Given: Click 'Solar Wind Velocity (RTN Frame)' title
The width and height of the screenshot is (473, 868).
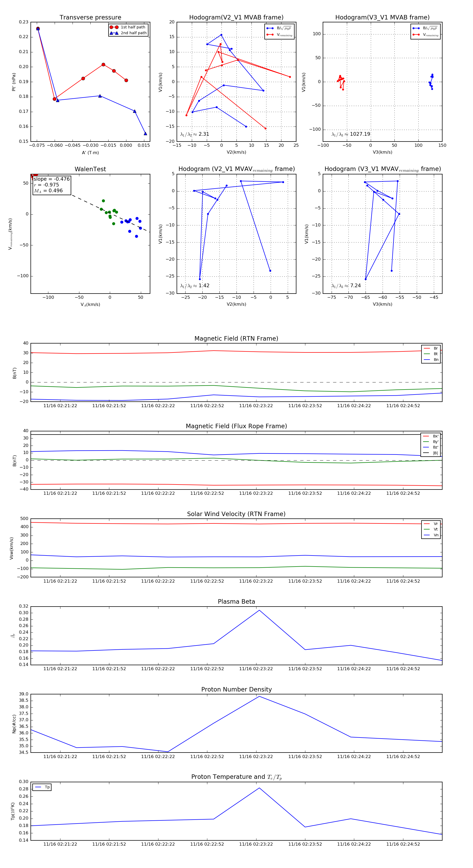Looking at the screenshot, I should tap(236, 514).
